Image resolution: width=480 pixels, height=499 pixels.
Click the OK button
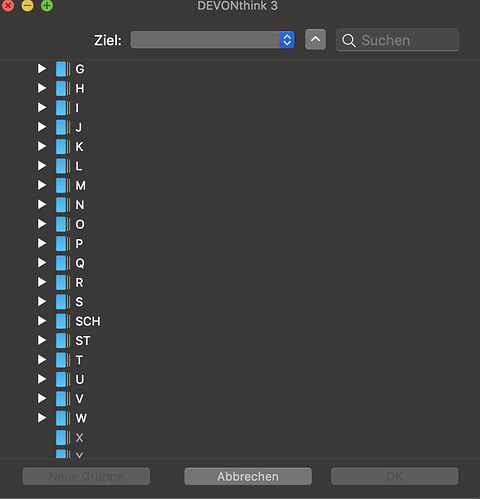pos(395,476)
